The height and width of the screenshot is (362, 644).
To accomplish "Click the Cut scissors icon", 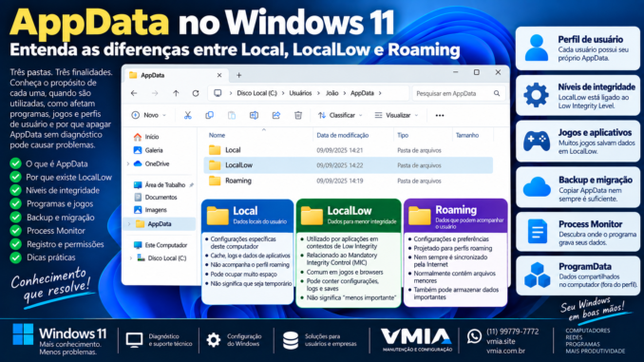I will click(188, 116).
